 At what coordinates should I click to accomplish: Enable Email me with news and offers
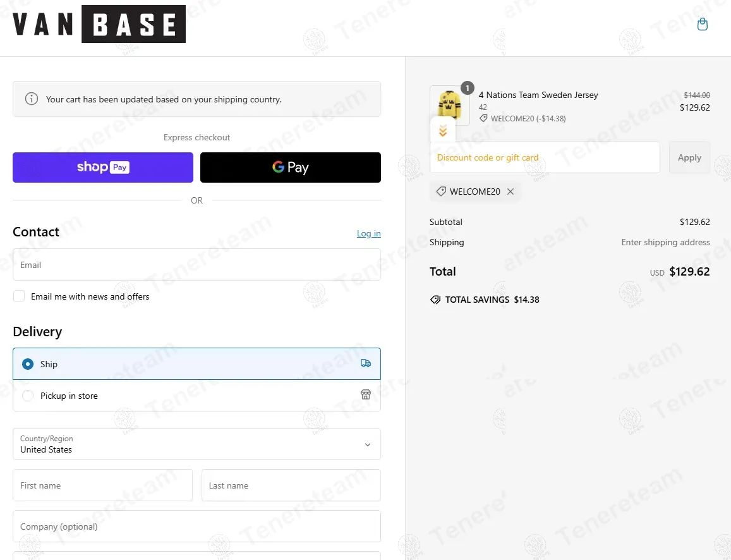tap(19, 296)
